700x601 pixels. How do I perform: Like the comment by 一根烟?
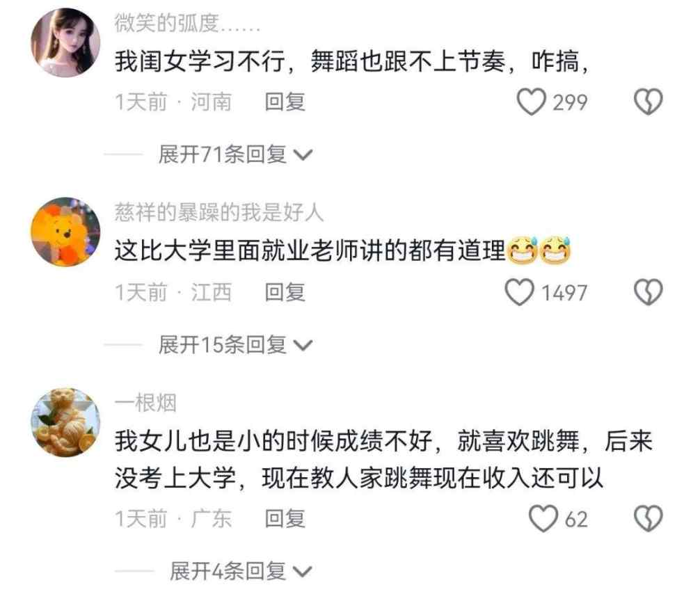(x=543, y=518)
